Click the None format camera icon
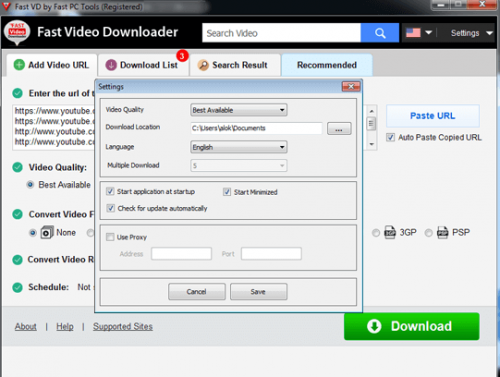Image resolution: width=500 pixels, height=377 pixels. pos(47,232)
